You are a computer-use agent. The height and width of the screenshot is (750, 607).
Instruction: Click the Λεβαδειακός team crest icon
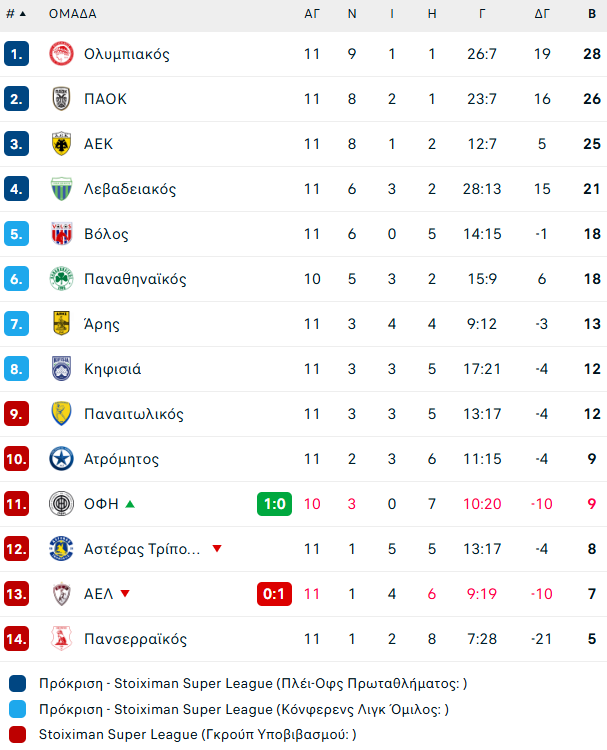[x=61, y=189]
